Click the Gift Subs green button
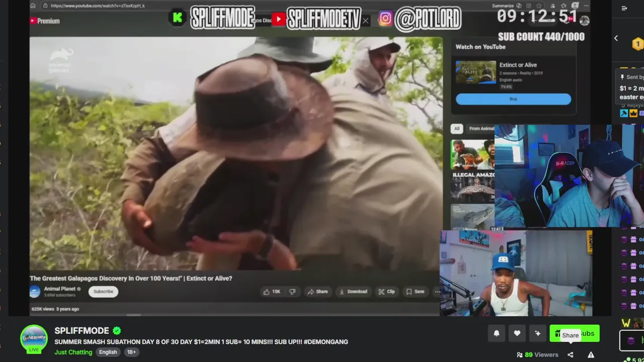644x362 pixels. coord(575,333)
